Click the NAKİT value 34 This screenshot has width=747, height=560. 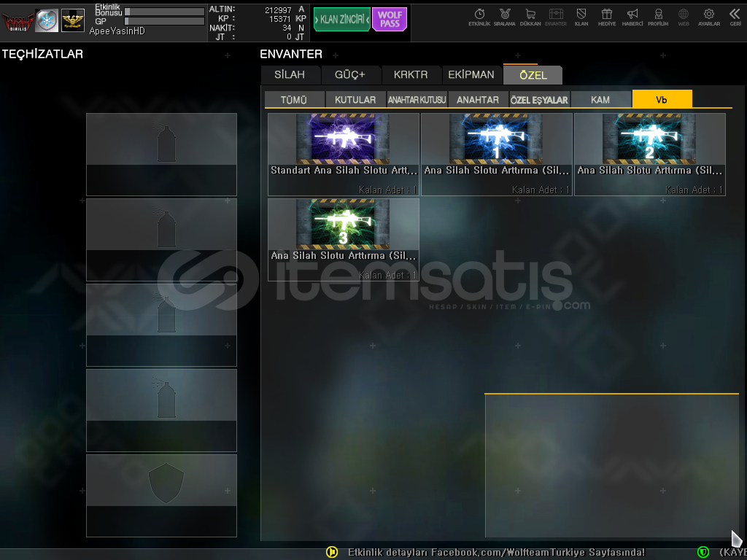[287, 28]
